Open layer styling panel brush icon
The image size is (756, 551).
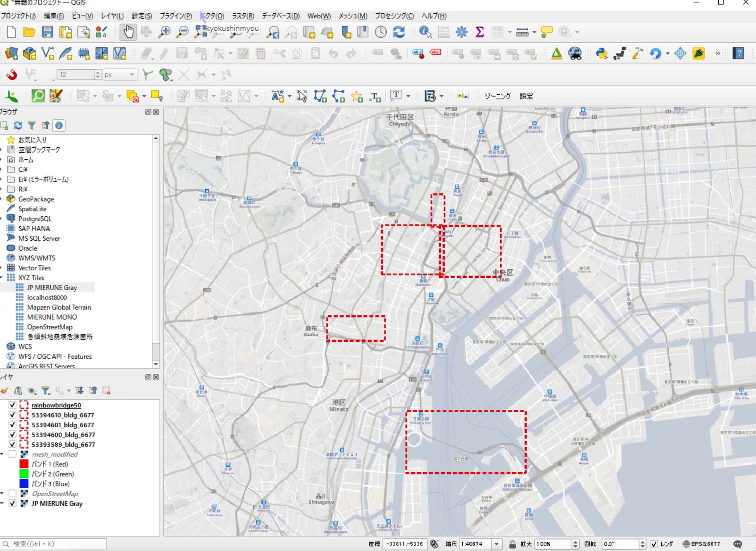click(4, 390)
